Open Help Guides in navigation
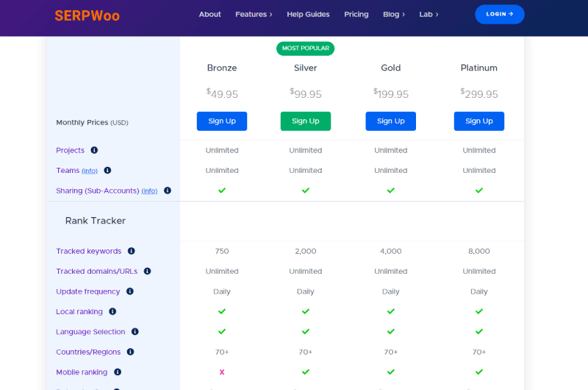This screenshot has width=588, height=390. 308,14
